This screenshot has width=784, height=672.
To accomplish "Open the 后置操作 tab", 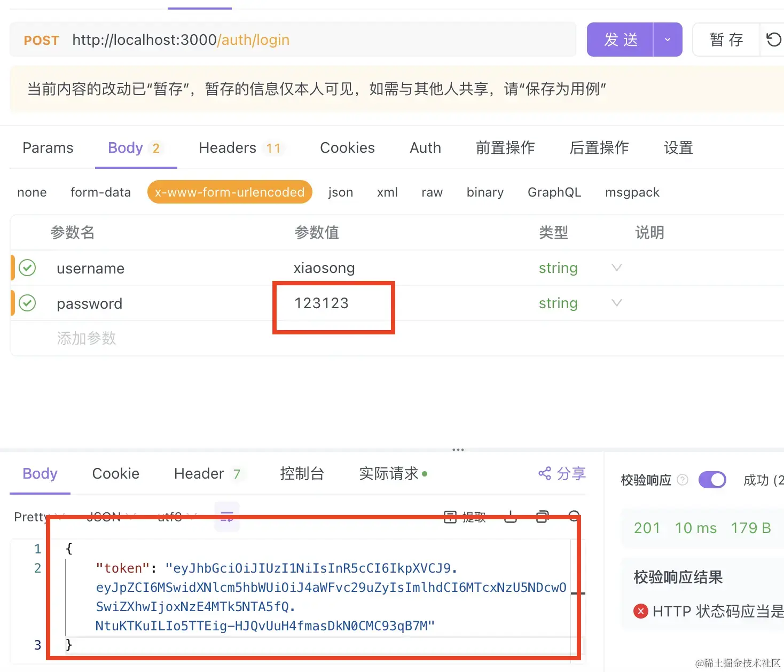I will [599, 147].
